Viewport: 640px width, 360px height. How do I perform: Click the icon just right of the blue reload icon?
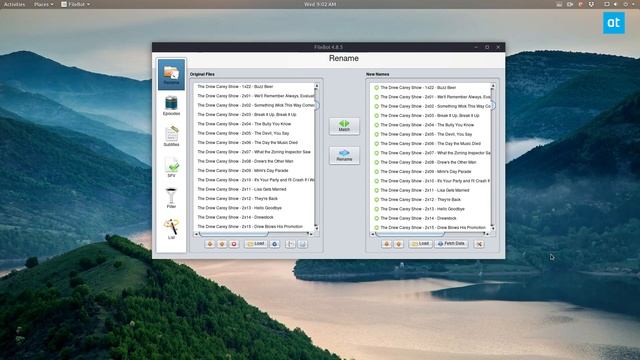[290, 244]
